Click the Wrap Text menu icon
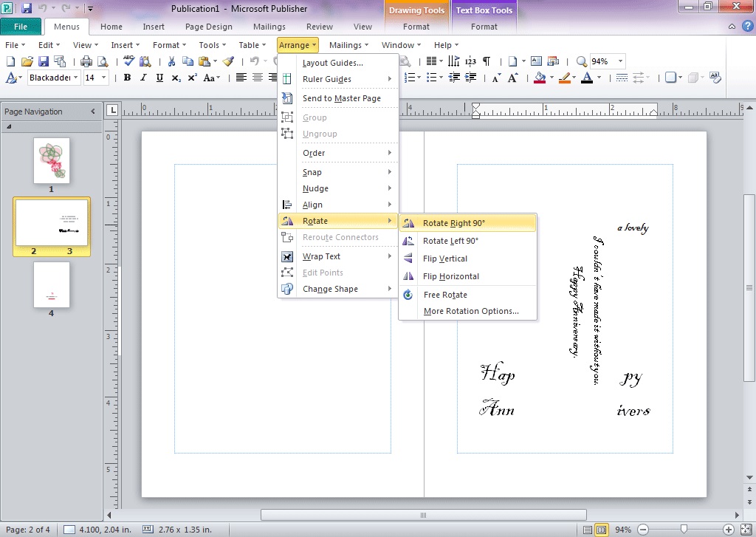Screen dimensions: 756x537 tap(287, 256)
